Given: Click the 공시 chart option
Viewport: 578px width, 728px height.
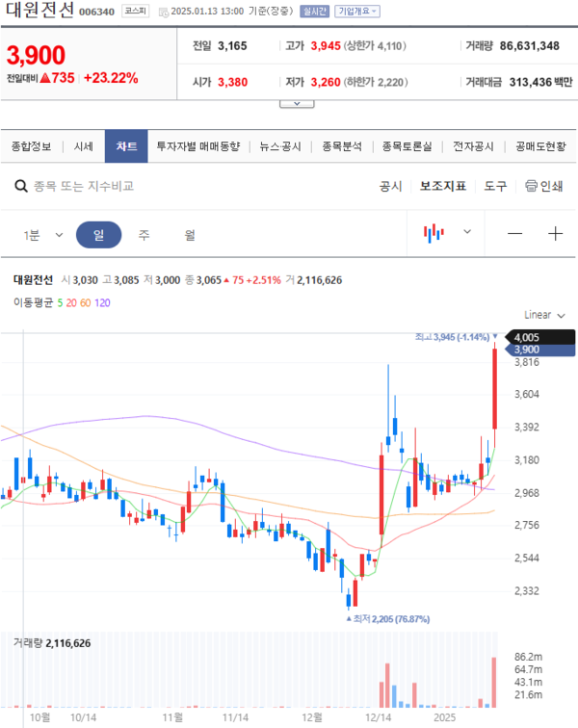Looking at the screenshot, I should coord(390,186).
